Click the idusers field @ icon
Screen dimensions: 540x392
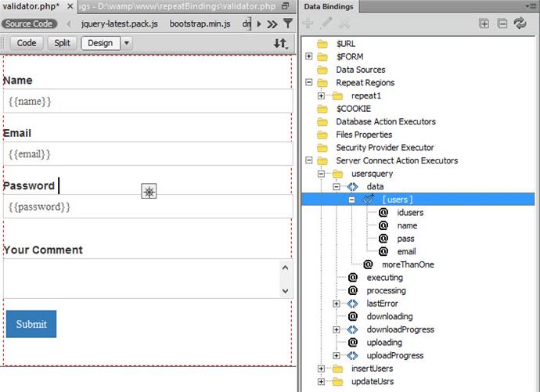[x=383, y=213]
